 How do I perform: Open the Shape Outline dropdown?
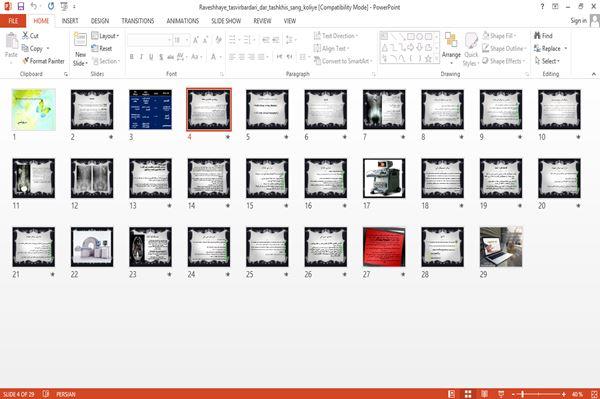pos(504,48)
